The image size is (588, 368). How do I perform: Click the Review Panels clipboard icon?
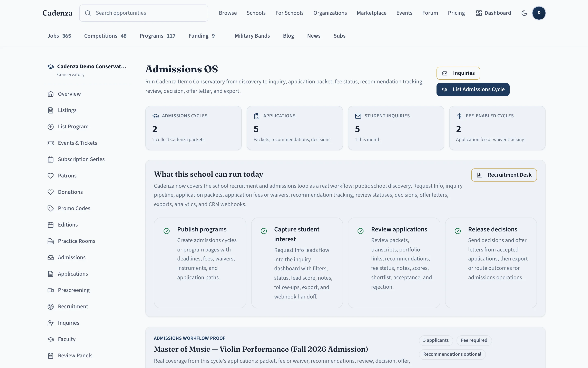(51, 356)
